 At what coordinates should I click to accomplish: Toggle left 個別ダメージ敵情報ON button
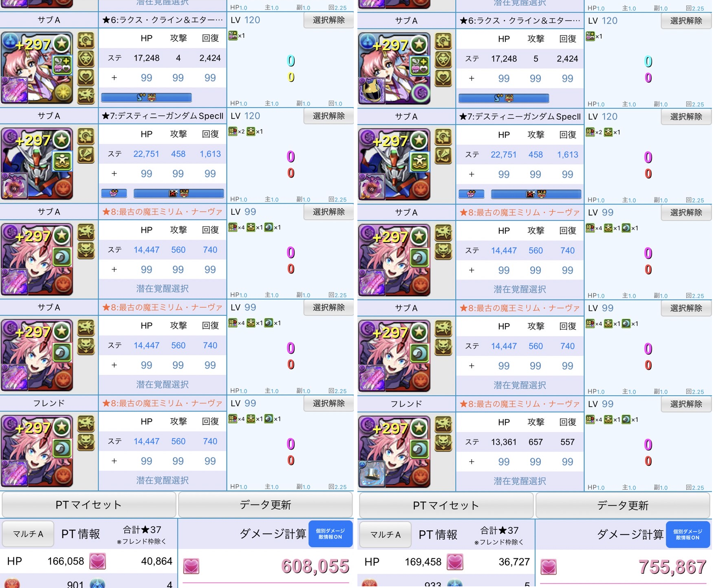pos(331,534)
